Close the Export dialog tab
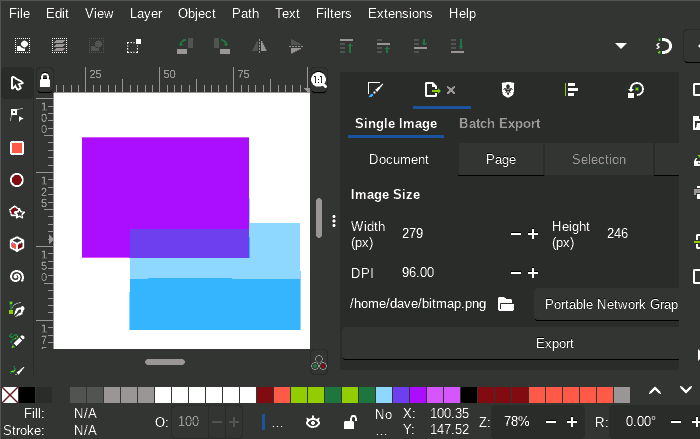Screen dimensions: 700x439 451,90
